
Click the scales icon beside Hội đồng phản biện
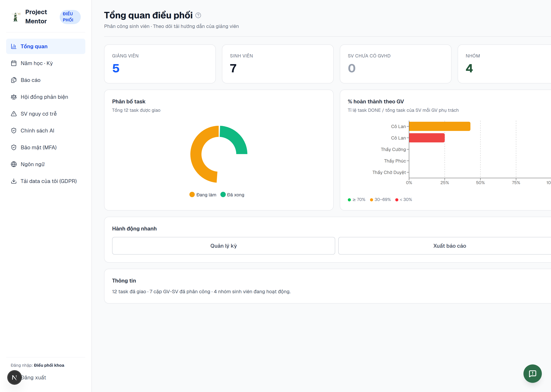[x=14, y=97]
